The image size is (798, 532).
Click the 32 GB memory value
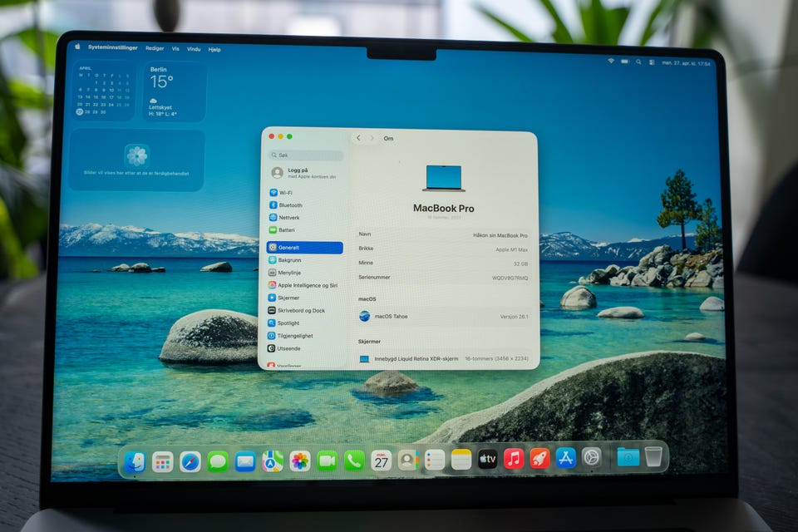520,264
